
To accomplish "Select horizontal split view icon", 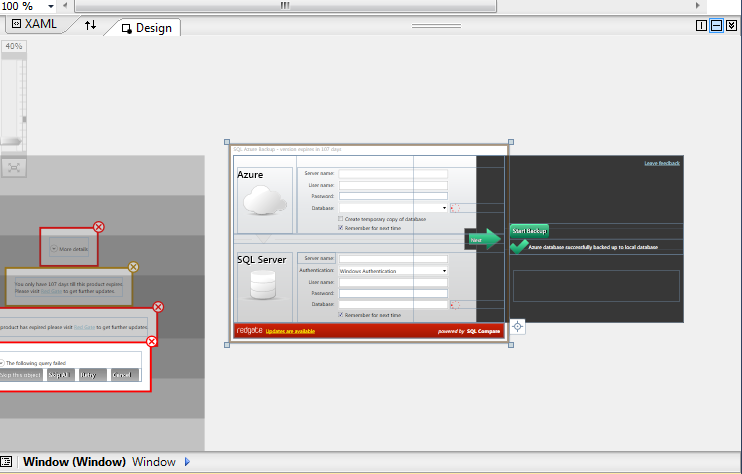I will pos(716,26).
